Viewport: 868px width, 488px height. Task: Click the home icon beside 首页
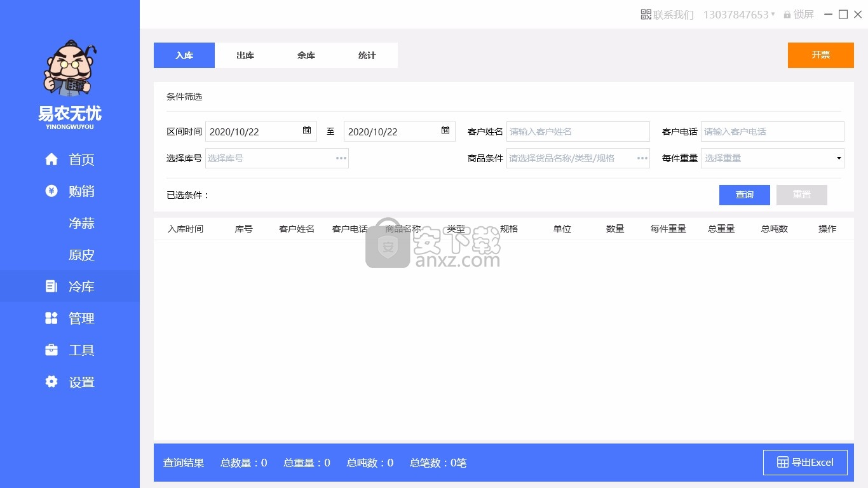[51, 159]
